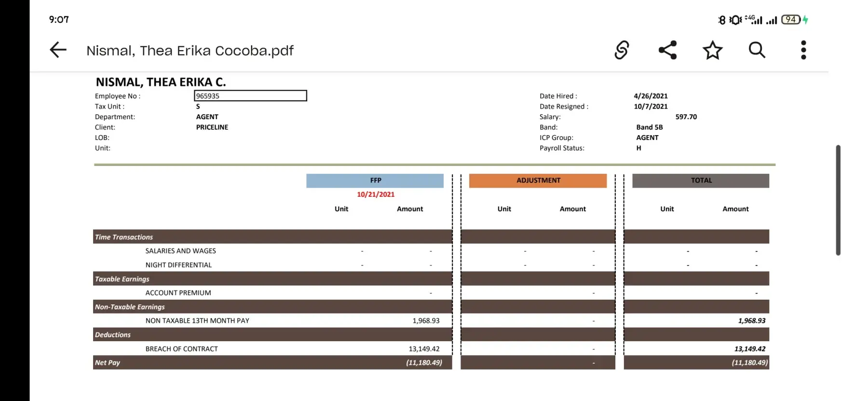Tap the ACCOUNT PREMIUM row label
868x401 pixels.
tap(178, 293)
